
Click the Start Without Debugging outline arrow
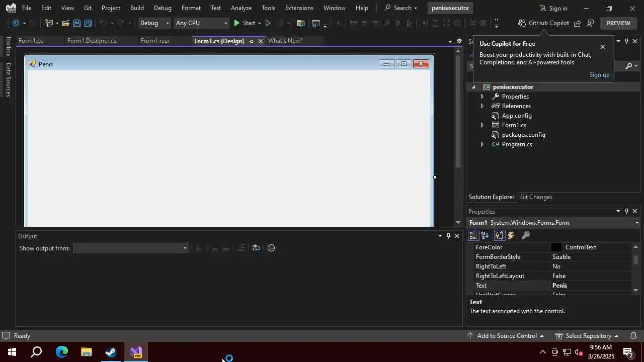268,23
